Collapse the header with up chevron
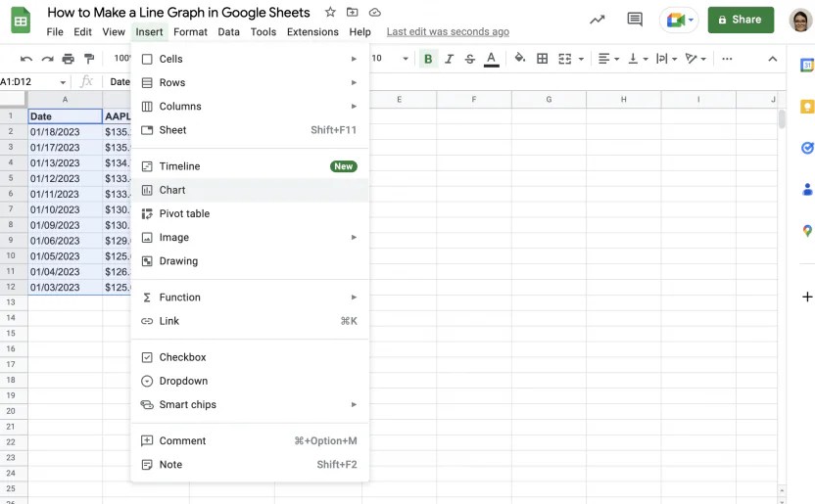Image resolution: width=815 pixels, height=504 pixels. click(x=773, y=59)
